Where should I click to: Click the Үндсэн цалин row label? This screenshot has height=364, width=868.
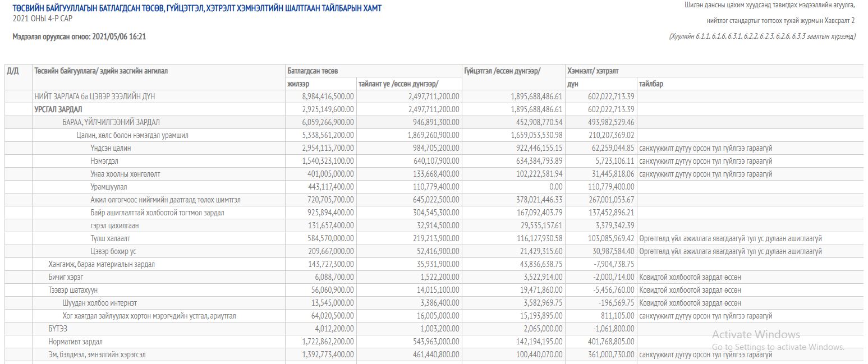[111, 148]
